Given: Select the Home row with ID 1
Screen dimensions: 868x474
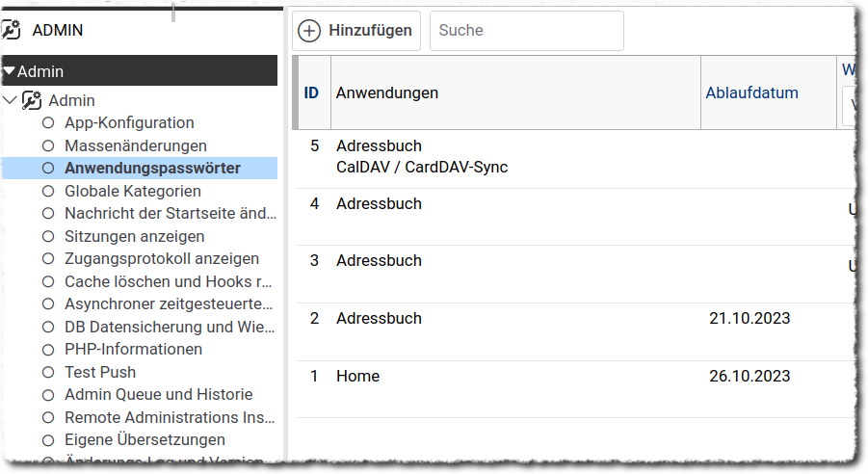Looking at the screenshot, I should pos(357,376).
